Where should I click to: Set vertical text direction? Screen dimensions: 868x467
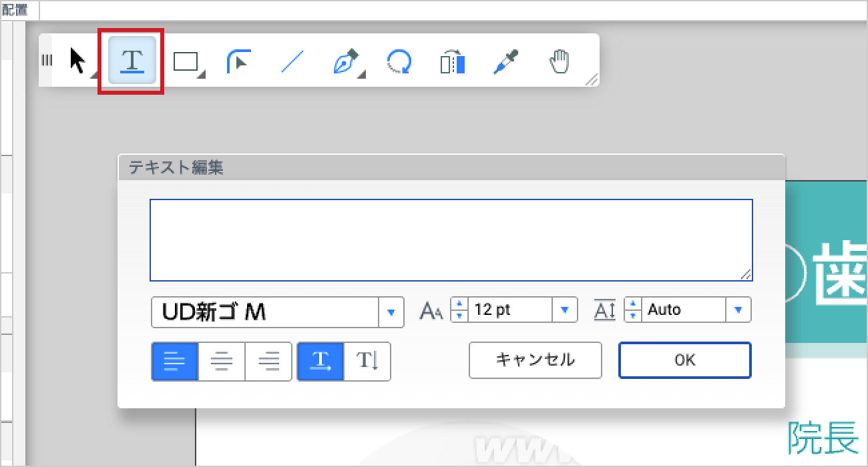(x=367, y=362)
